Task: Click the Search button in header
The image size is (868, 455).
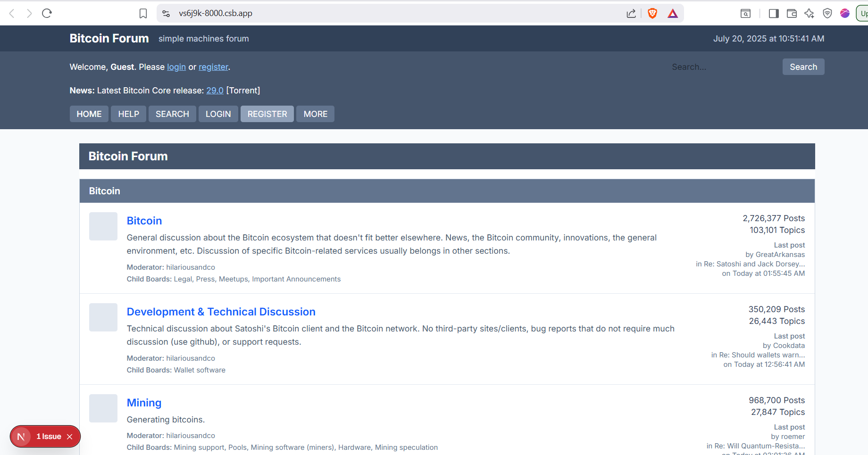Action: pos(803,67)
